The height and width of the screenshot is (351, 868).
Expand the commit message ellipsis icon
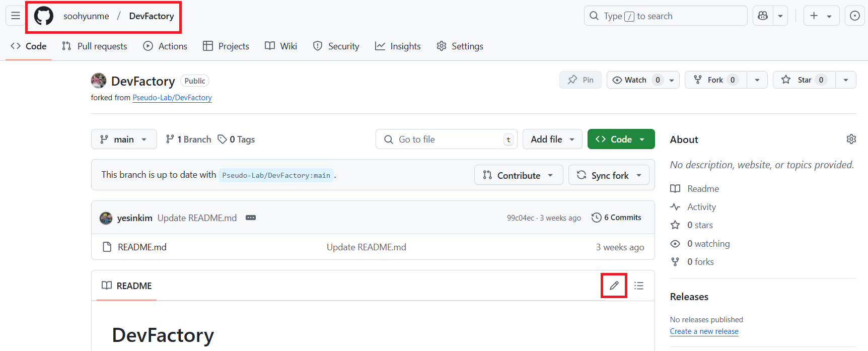coord(250,218)
